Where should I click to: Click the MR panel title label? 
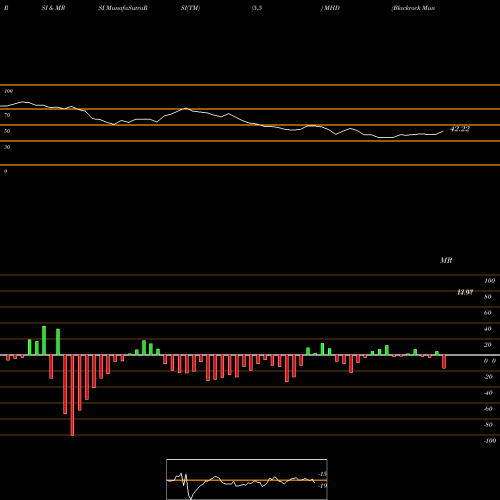point(446,260)
